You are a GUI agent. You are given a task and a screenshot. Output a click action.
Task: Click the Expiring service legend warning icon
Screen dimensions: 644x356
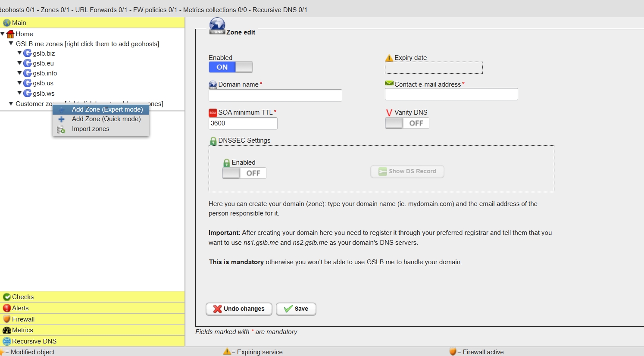(227, 352)
